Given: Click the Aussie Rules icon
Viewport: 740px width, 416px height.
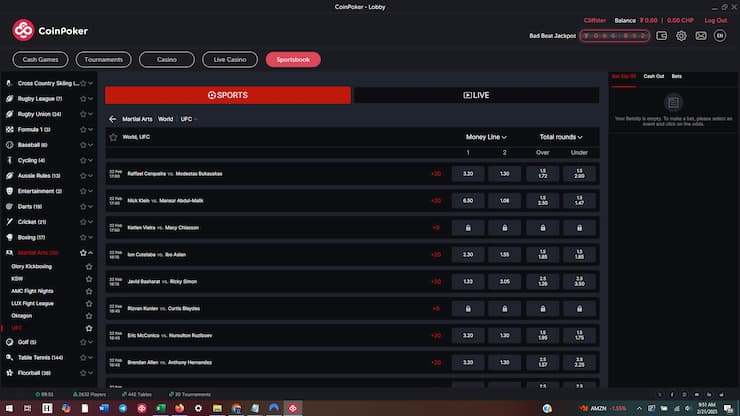Looking at the screenshot, I should pyautogui.click(x=9, y=176).
